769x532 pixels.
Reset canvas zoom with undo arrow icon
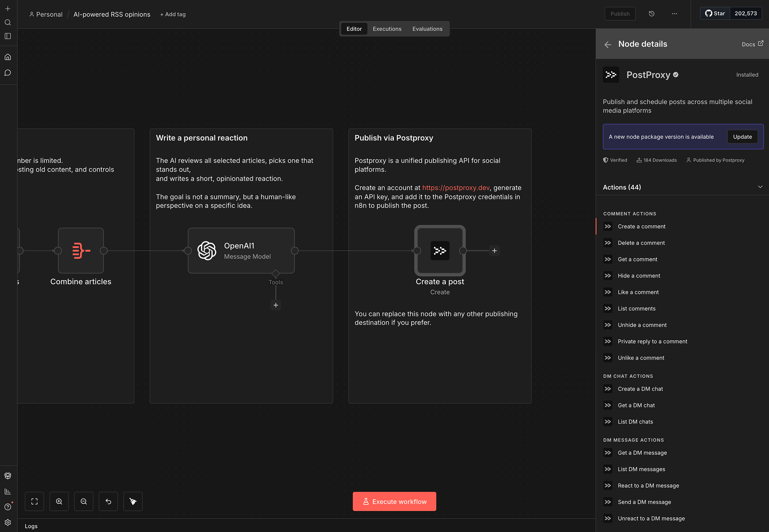tap(109, 501)
